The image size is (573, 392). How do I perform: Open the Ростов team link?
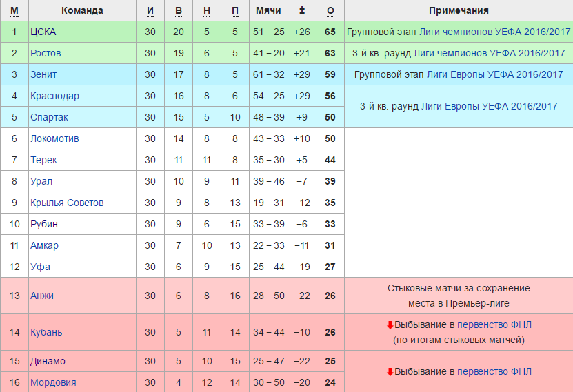coord(46,53)
